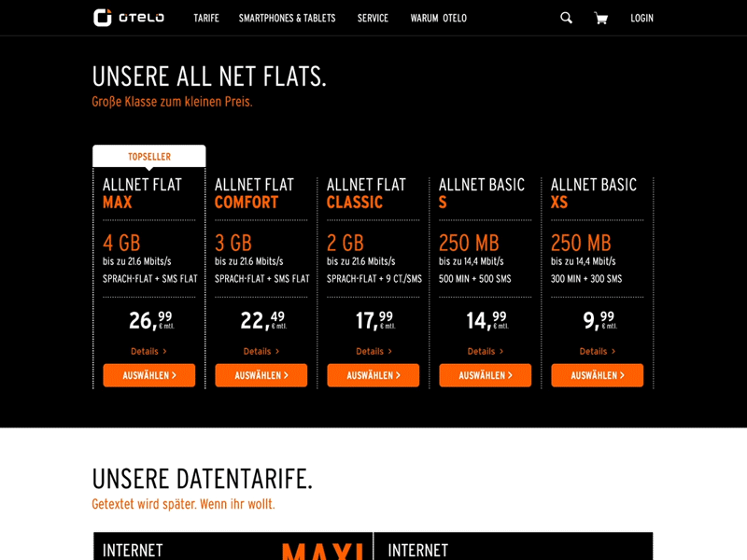Image resolution: width=747 pixels, height=560 pixels.
Task: Click the Allnet Flat Comfort title
Action: (x=254, y=193)
